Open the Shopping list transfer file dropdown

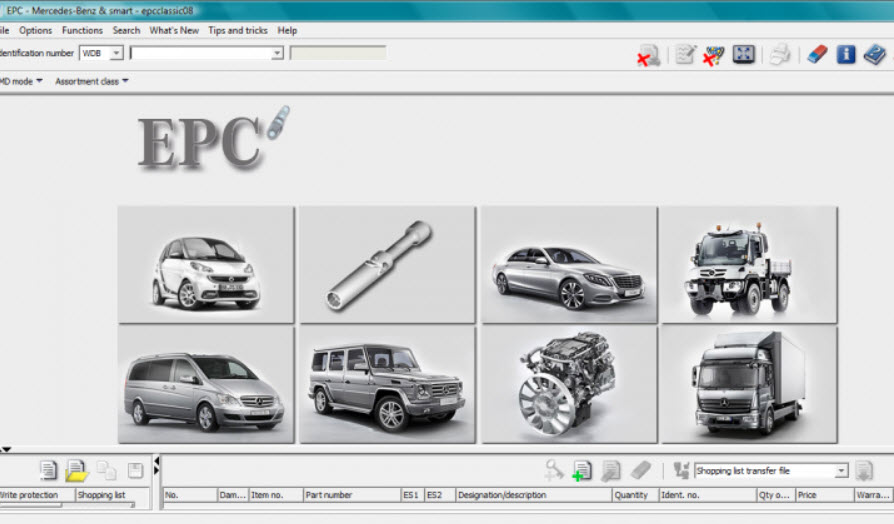842,471
